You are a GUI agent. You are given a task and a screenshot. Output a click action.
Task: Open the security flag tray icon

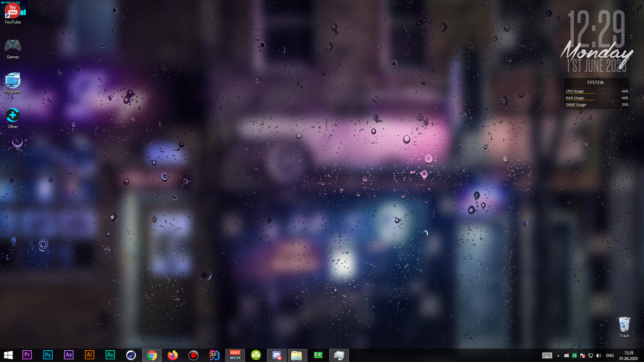582,356
